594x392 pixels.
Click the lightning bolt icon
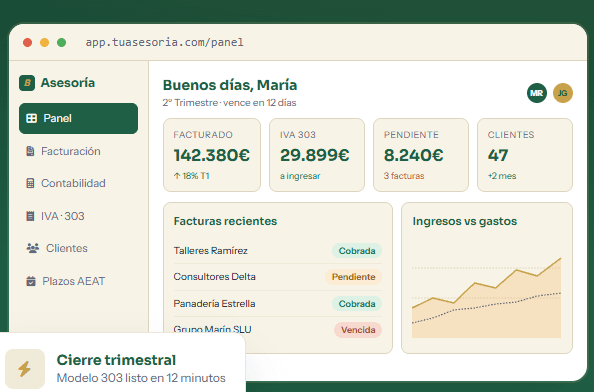(25, 369)
